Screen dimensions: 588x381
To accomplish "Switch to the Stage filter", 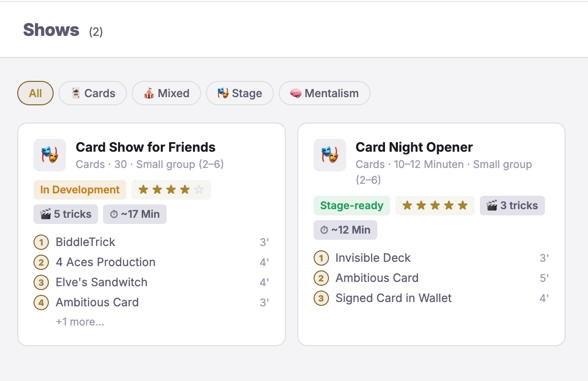I will click(240, 93).
